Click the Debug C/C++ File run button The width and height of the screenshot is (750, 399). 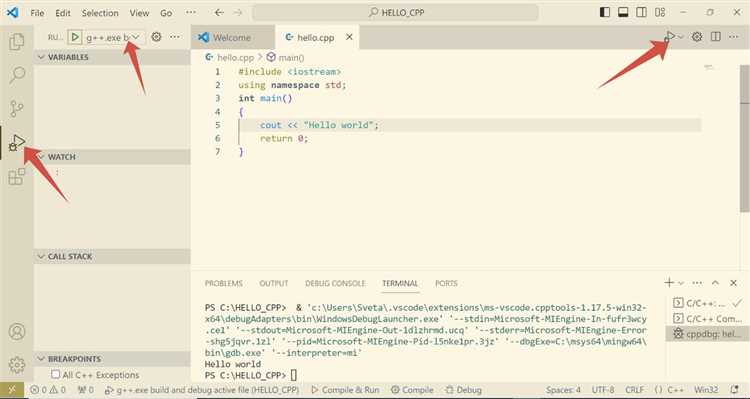[671, 36]
